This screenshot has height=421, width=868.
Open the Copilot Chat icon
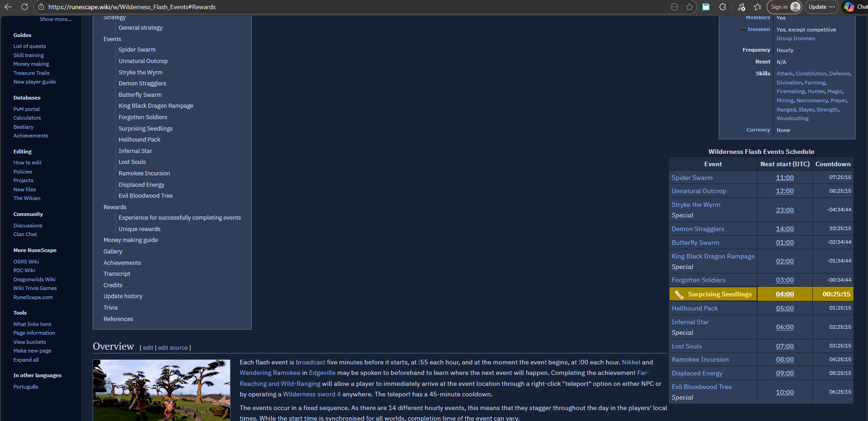coord(849,7)
